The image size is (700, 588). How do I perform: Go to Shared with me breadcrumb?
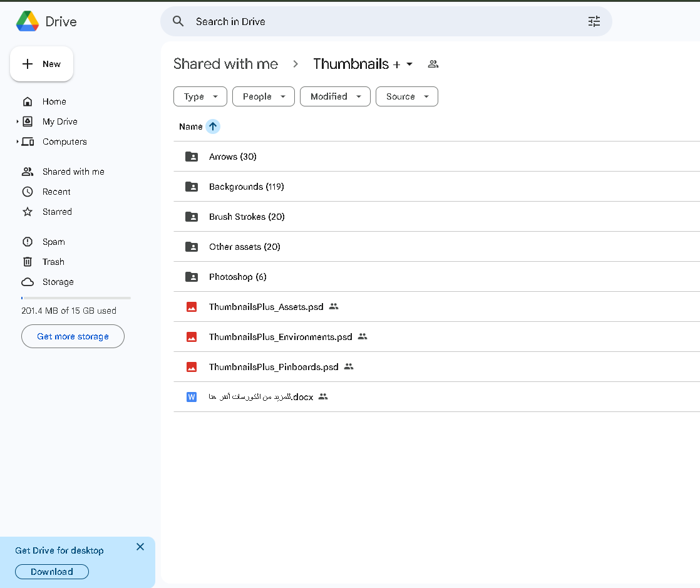[225, 64]
